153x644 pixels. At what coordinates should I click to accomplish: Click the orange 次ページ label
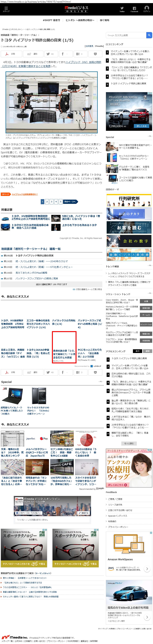click(5, 194)
